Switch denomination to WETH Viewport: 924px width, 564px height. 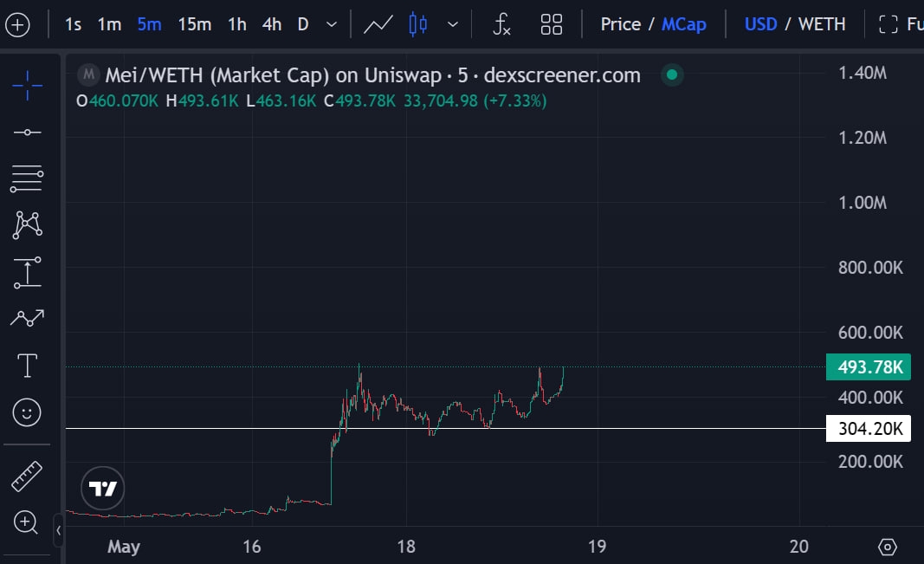pyautogui.click(x=822, y=25)
